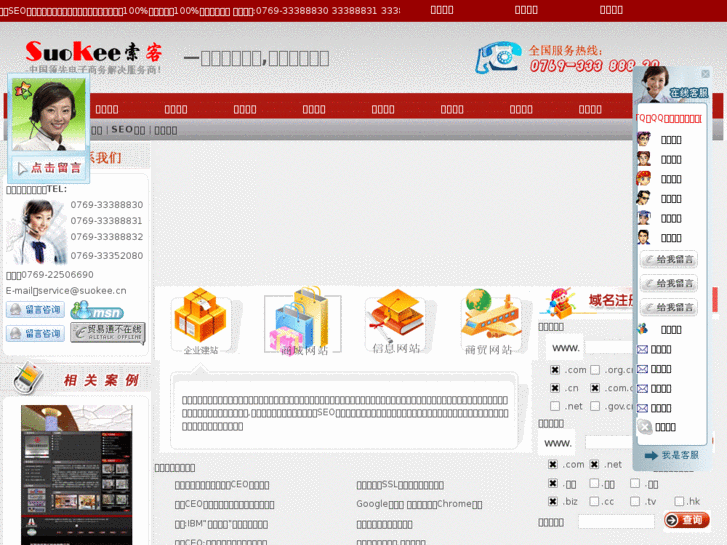
Task: Click the purple-haired glasses QQ avatar
Action: click(644, 139)
